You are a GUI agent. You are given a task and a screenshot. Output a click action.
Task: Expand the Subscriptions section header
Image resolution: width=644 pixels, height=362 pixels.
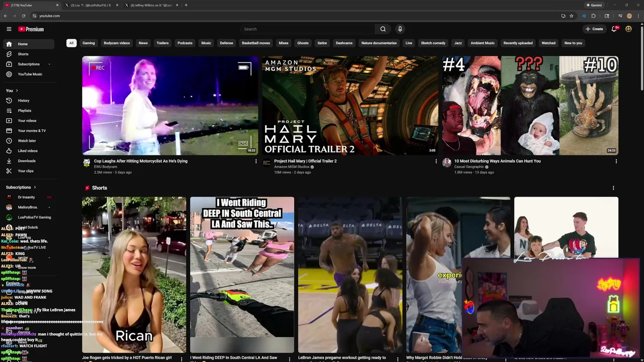point(21,187)
